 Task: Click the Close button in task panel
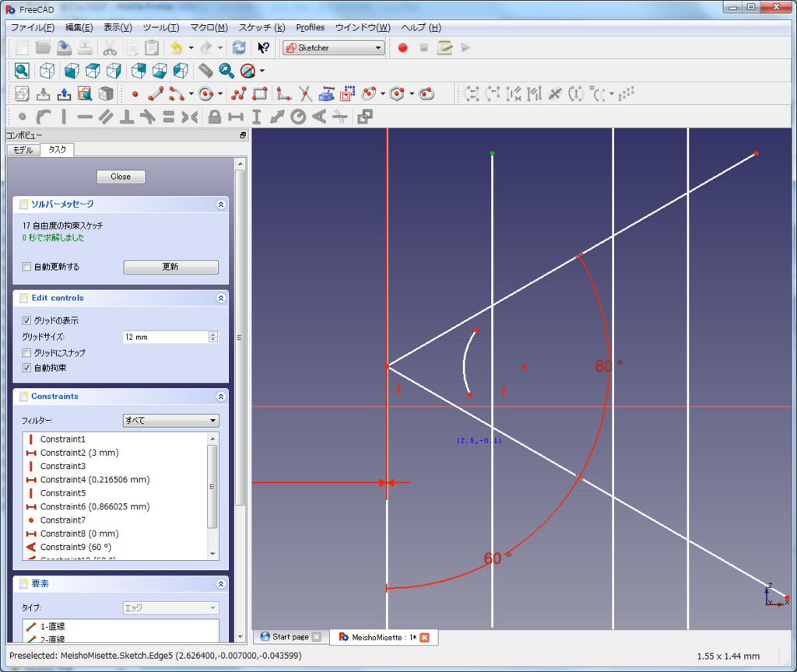[121, 177]
